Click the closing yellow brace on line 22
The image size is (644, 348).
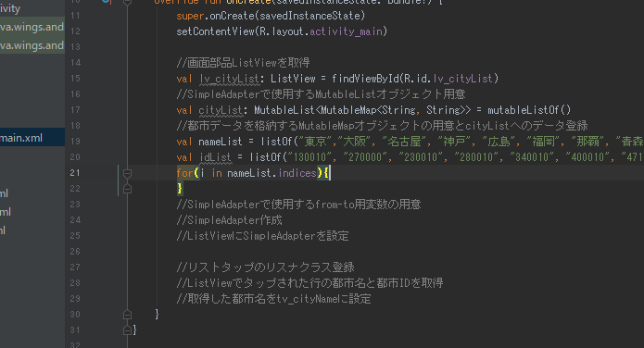(x=180, y=189)
